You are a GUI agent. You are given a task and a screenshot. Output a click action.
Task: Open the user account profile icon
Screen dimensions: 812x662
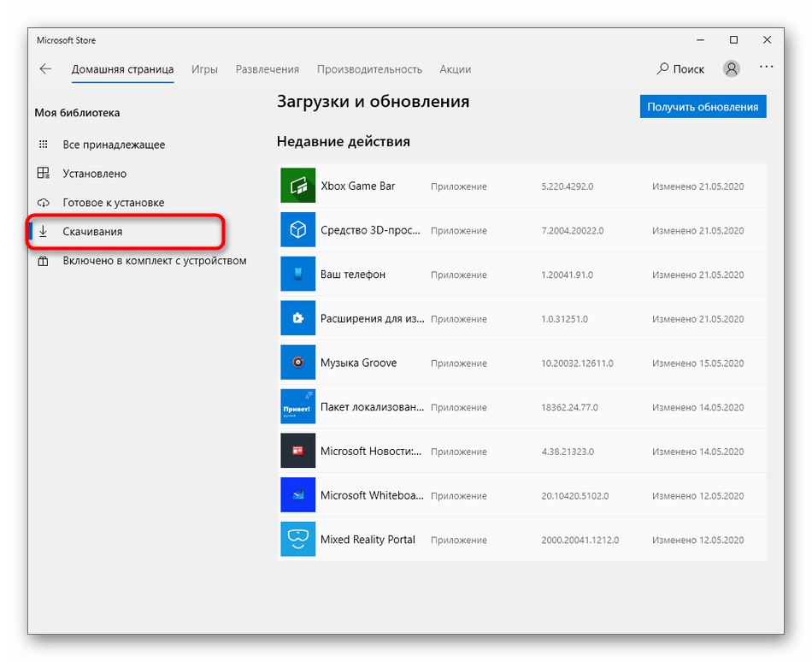[x=731, y=69]
